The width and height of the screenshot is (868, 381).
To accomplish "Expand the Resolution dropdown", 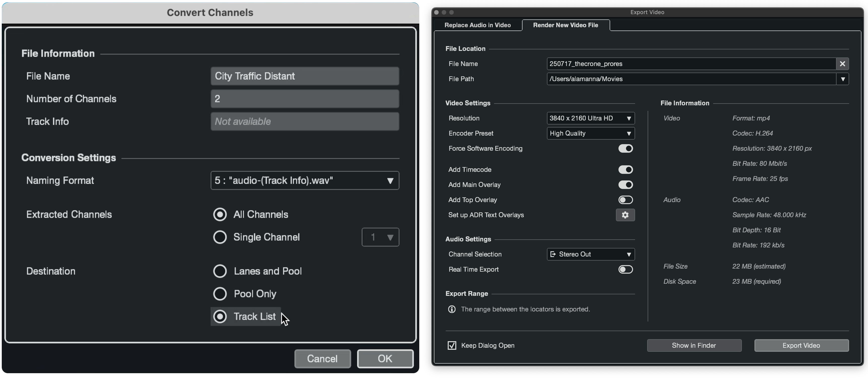I will click(590, 118).
